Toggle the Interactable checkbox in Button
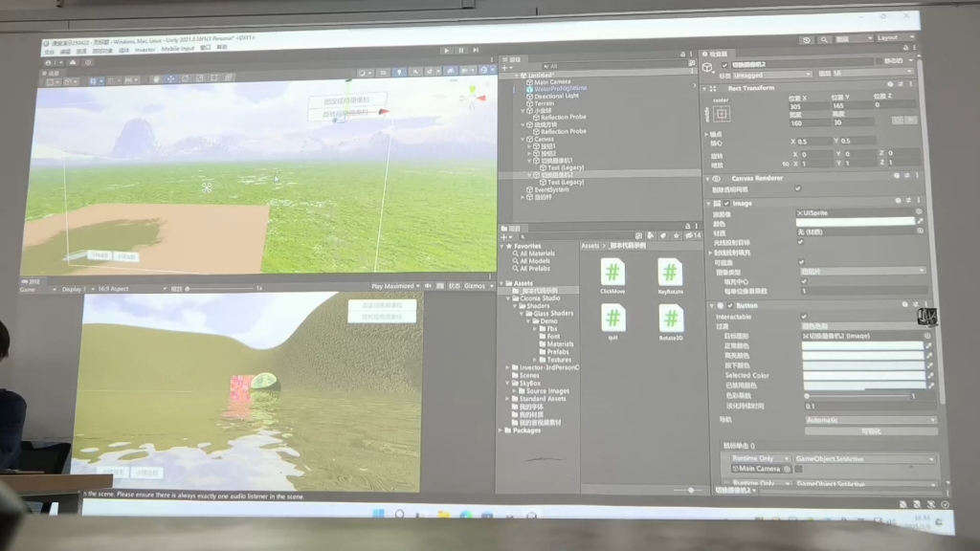The image size is (980, 551). pos(804,317)
